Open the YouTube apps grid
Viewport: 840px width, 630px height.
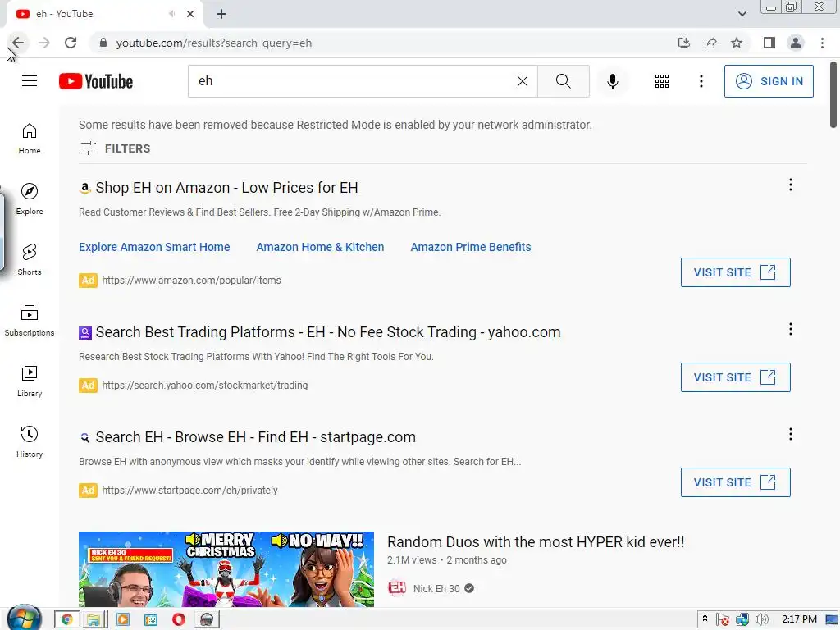click(x=662, y=81)
